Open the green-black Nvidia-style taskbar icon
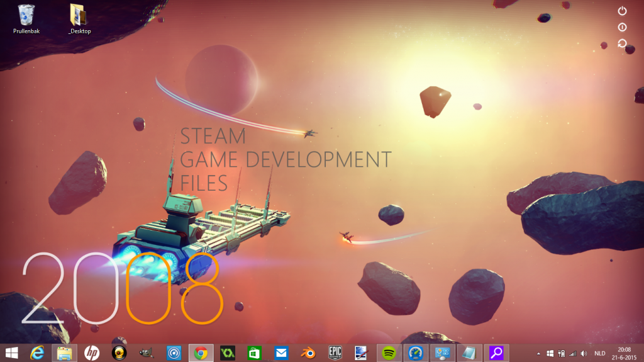Viewport: 644px width, 362px height. point(228,353)
